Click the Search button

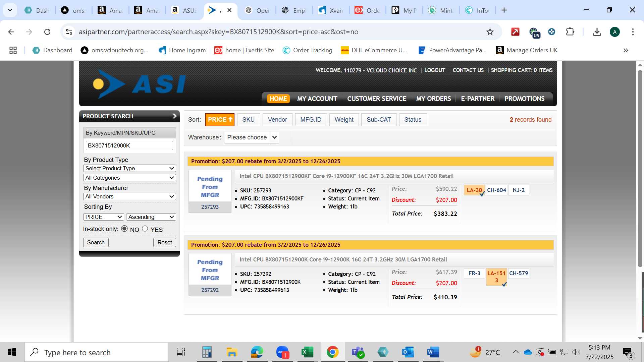point(96,242)
